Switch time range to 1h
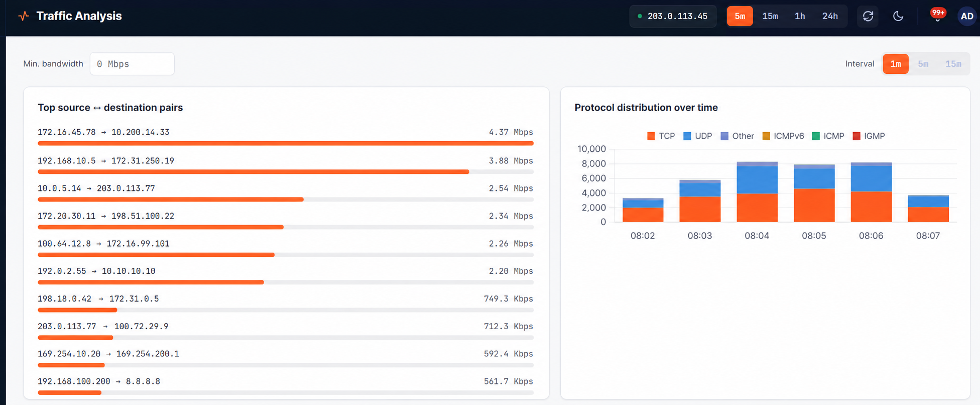Image resolution: width=980 pixels, height=405 pixels. pyautogui.click(x=800, y=16)
